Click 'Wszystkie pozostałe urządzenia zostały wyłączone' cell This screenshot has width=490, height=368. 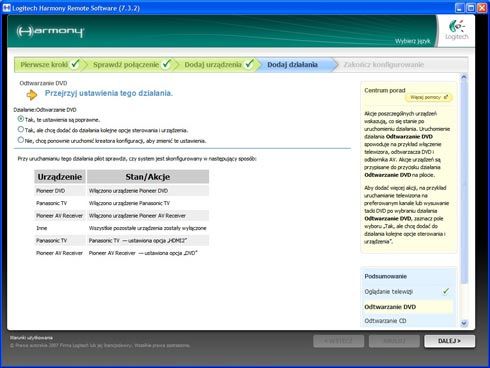[x=148, y=228]
